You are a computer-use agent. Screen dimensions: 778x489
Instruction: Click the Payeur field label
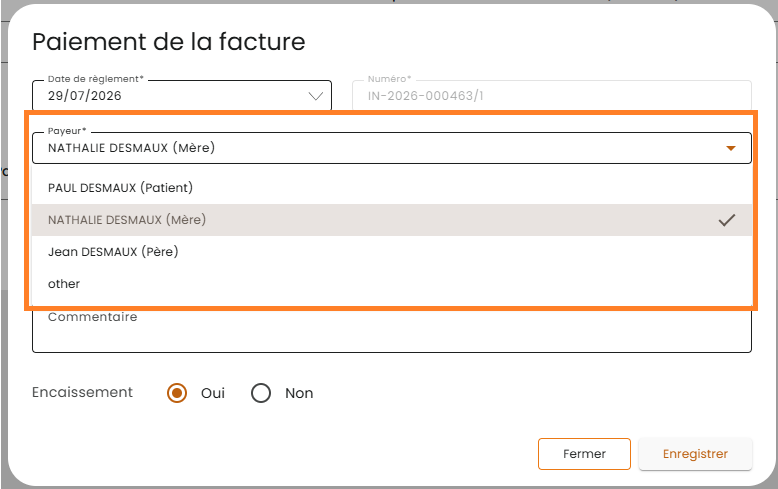coord(67,131)
